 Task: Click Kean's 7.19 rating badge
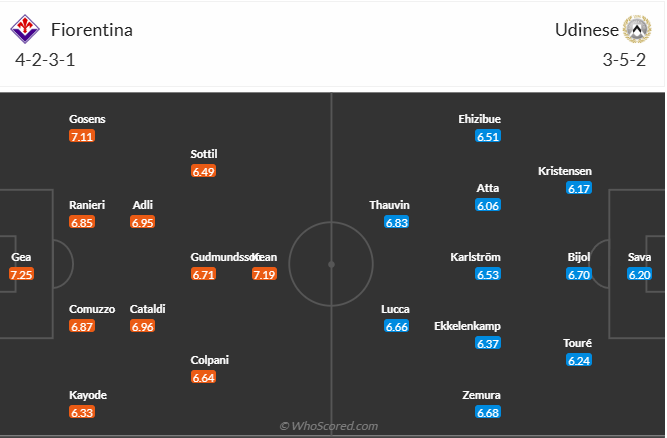pyautogui.click(x=264, y=274)
